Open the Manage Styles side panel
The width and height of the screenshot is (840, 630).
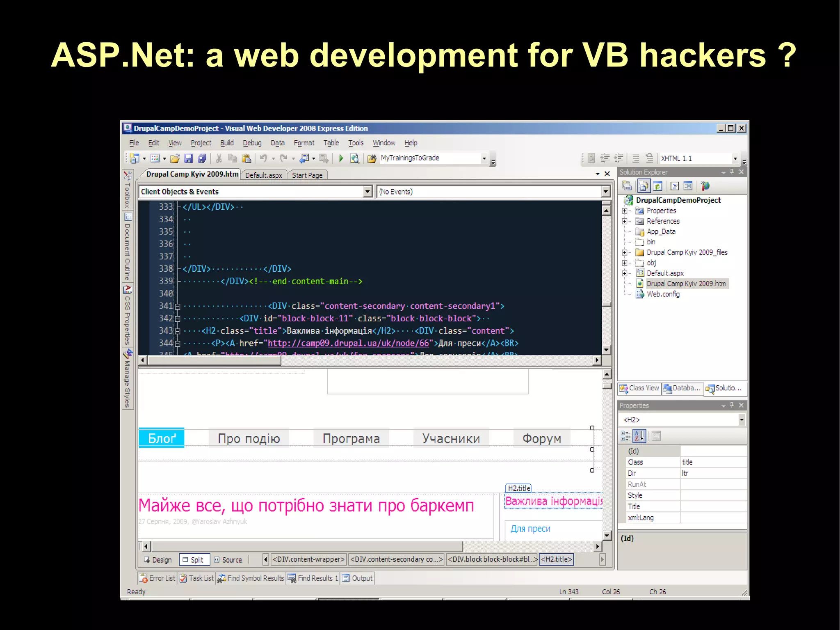click(x=128, y=378)
